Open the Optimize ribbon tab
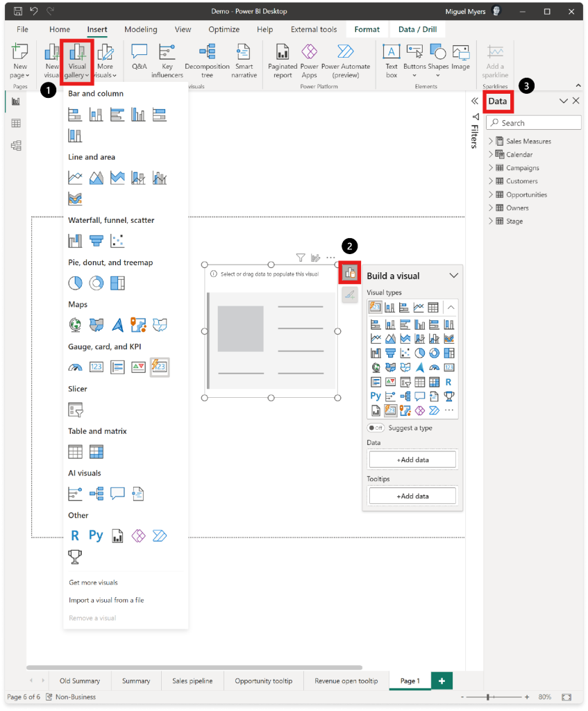 pos(224,29)
